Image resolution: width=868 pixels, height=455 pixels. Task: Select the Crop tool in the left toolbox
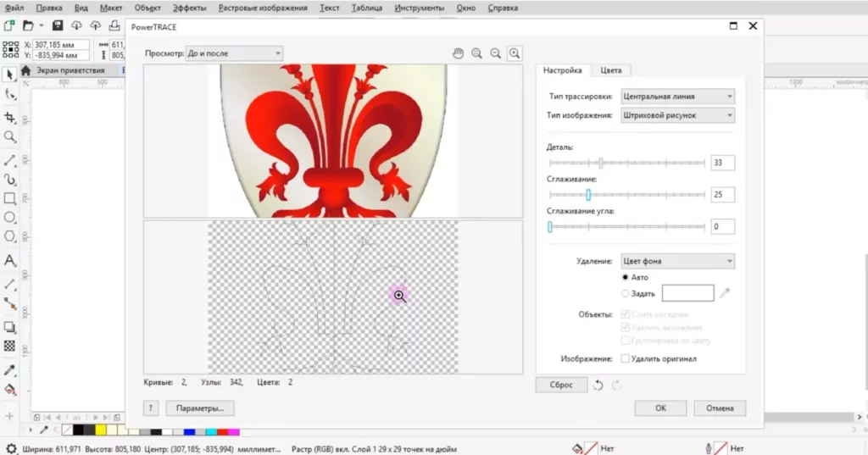click(x=10, y=116)
